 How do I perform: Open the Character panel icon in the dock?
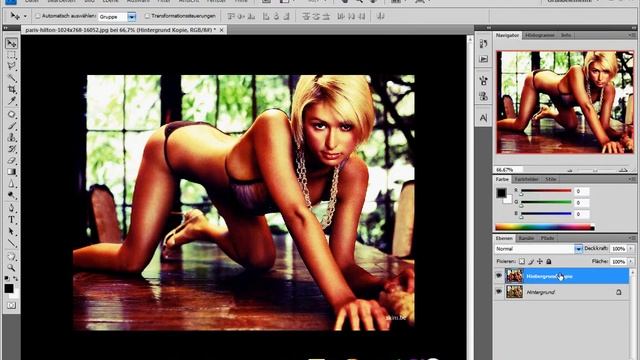483,118
